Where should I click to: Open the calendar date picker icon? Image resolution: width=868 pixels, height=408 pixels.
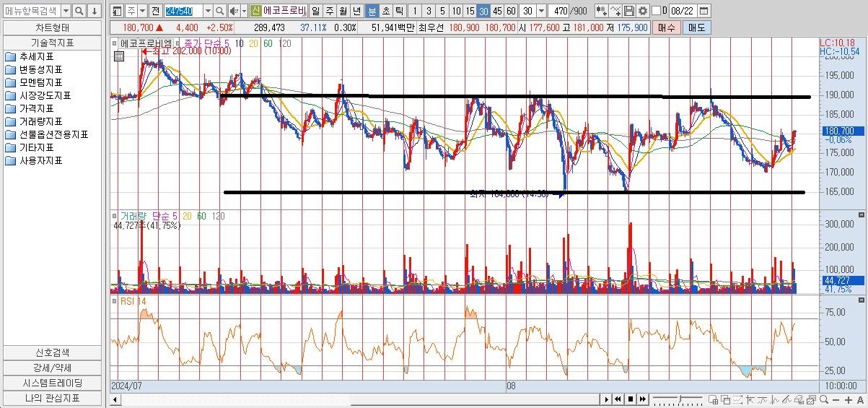coord(704,11)
